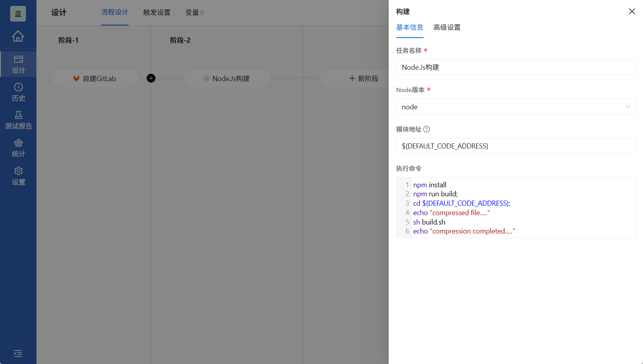Screen dimensions: 643x364
Task: Close the 构建 configuration panel
Action: 632,11
